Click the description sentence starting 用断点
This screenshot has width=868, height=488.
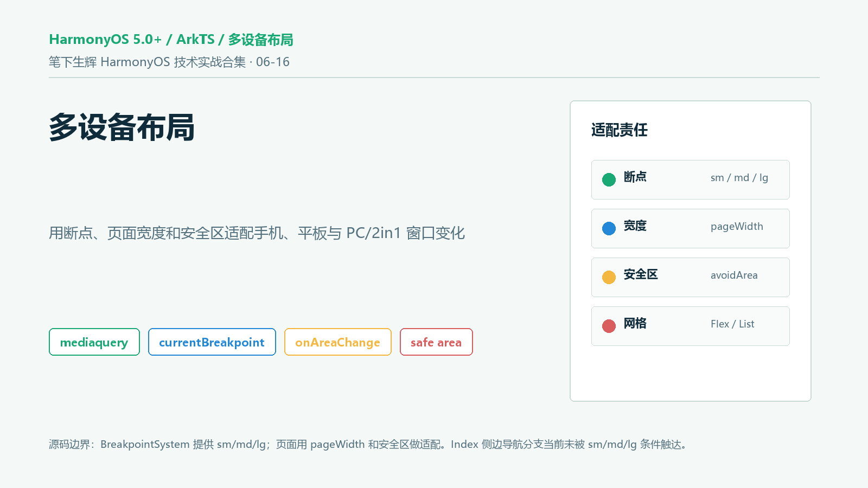pos(257,233)
